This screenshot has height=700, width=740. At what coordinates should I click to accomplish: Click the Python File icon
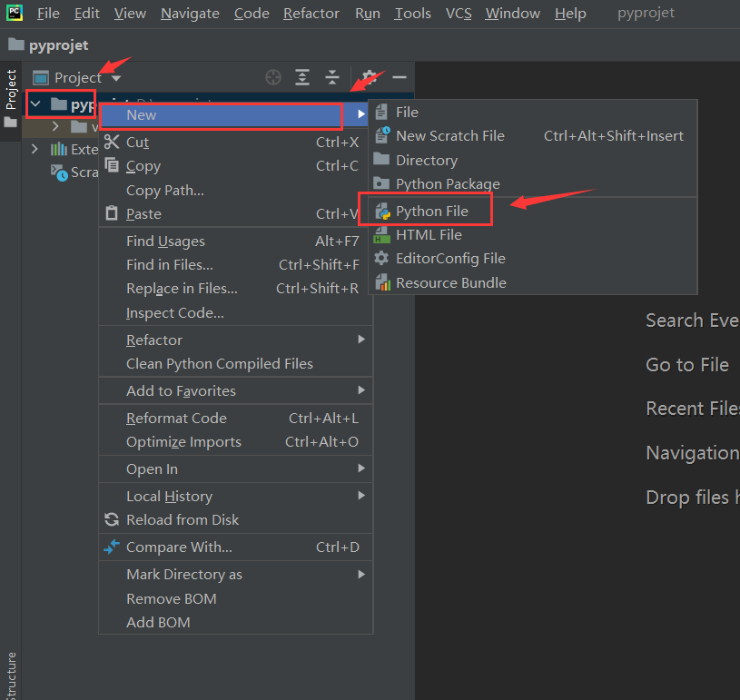[x=383, y=211]
